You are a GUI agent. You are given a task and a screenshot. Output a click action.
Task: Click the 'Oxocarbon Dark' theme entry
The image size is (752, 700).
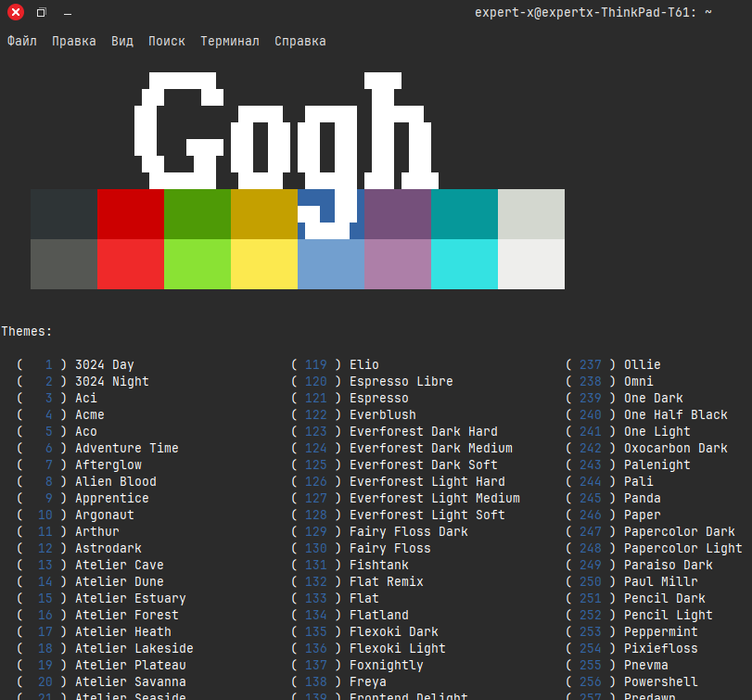click(675, 449)
